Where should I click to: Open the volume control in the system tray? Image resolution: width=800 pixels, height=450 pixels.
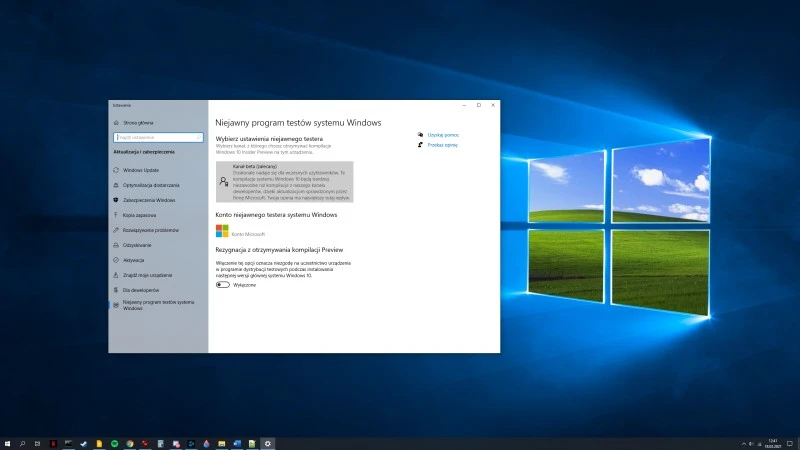[x=751, y=444]
